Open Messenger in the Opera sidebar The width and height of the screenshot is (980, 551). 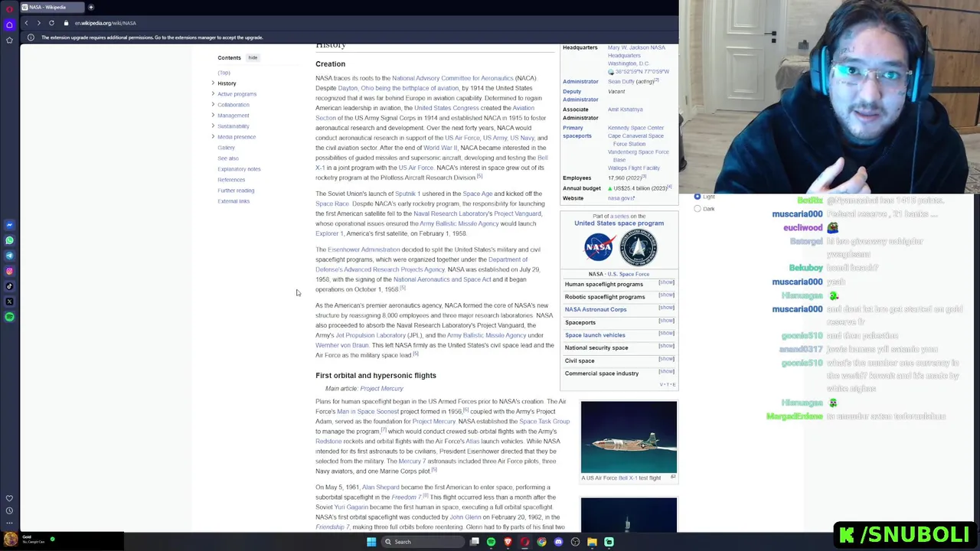click(x=9, y=225)
